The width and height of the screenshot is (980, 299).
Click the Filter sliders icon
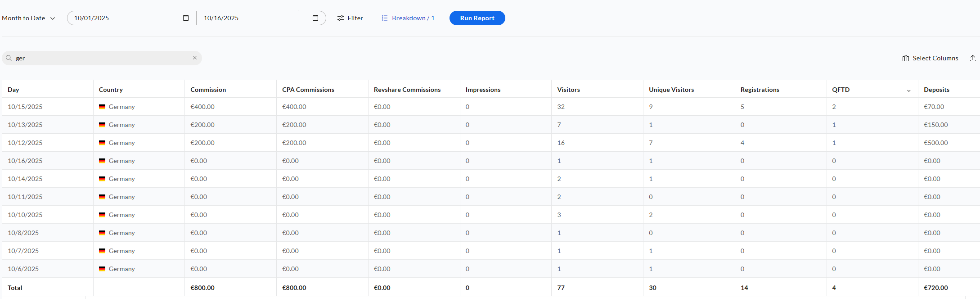click(341, 18)
